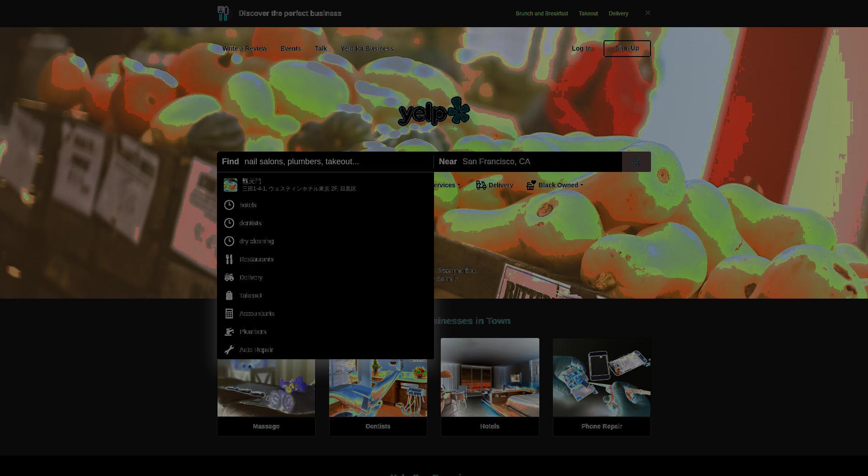
Task: Open the Massage category photo
Action: point(266,388)
